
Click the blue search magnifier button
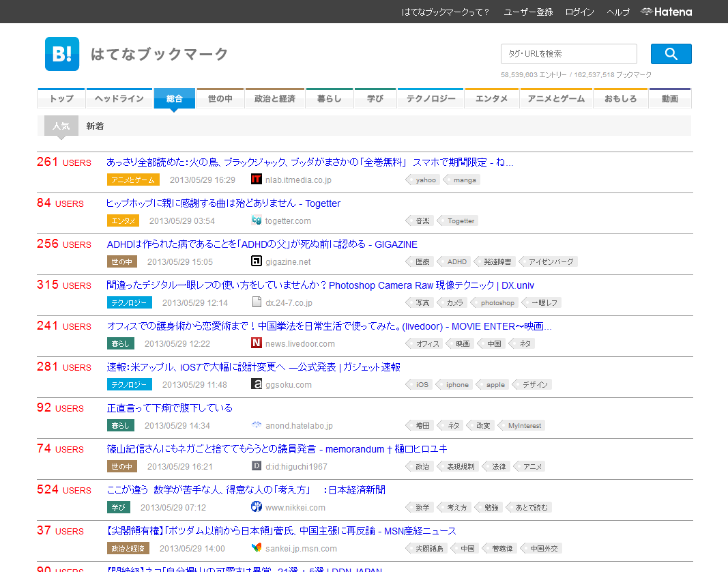(x=671, y=54)
